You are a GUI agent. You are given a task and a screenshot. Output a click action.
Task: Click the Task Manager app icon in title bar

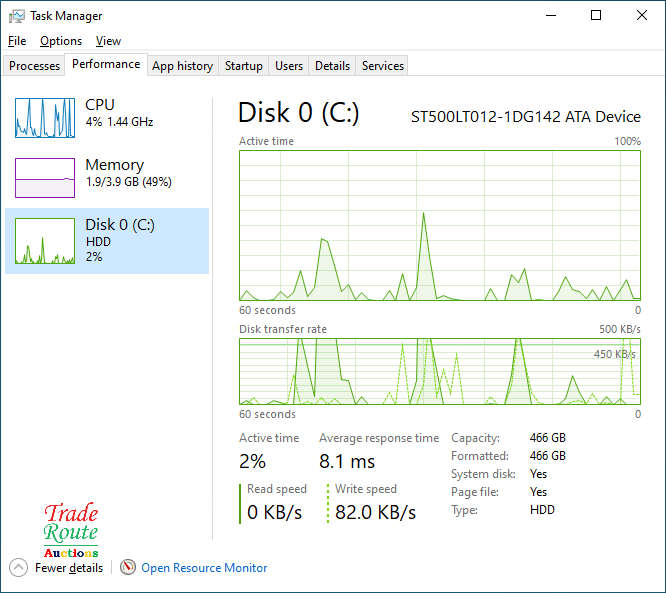coord(17,16)
